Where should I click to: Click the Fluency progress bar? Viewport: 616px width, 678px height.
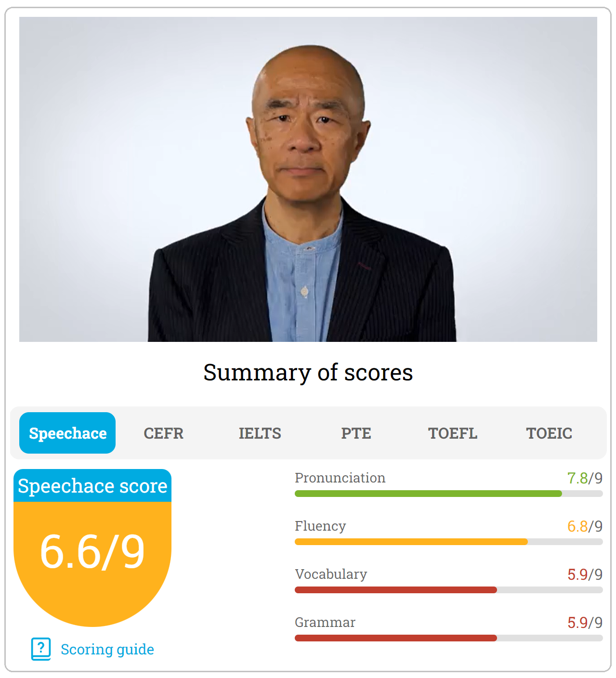pos(448,541)
